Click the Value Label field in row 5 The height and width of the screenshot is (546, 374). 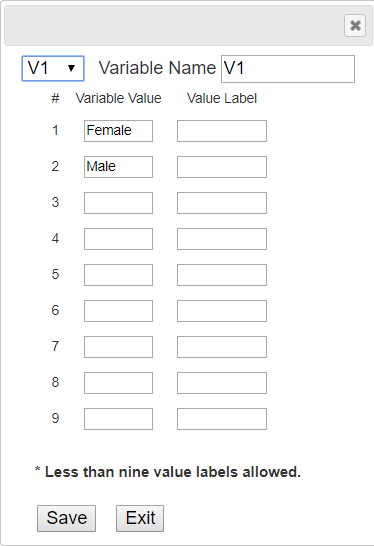222,275
